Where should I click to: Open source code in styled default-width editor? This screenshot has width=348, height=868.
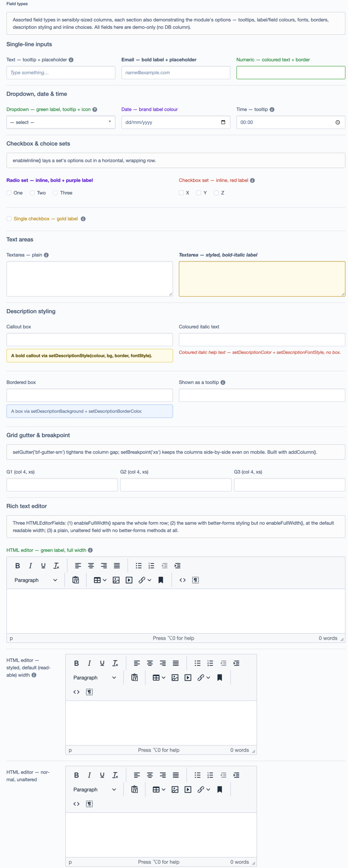[x=76, y=692]
